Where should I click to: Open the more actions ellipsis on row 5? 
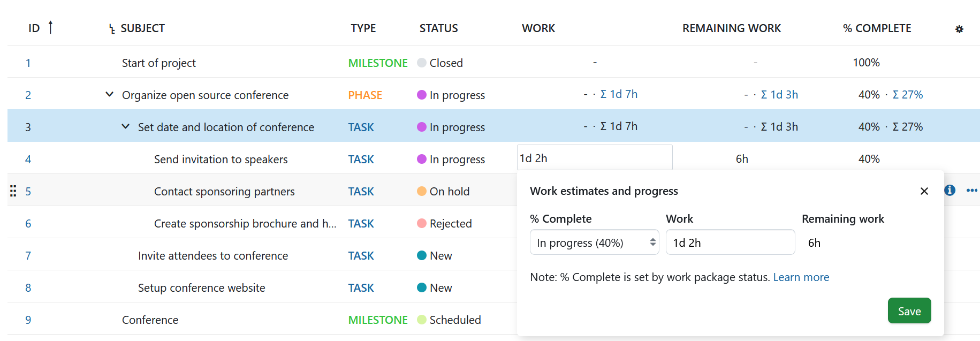[972, 190]
